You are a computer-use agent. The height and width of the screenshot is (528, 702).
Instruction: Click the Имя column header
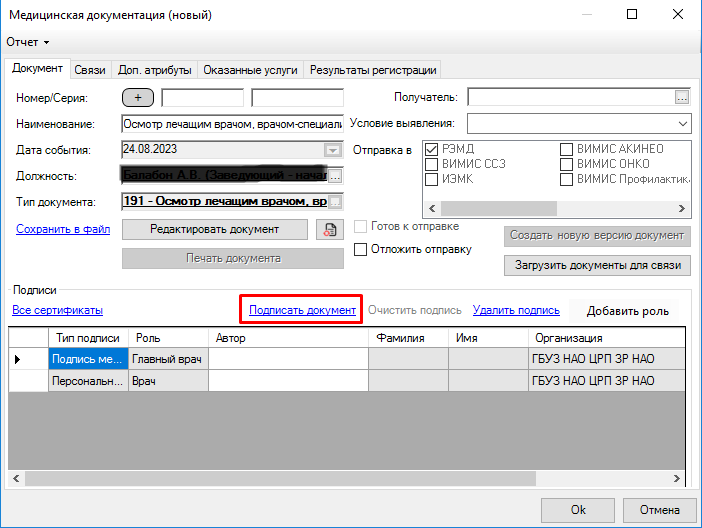(x=488, y=338)
